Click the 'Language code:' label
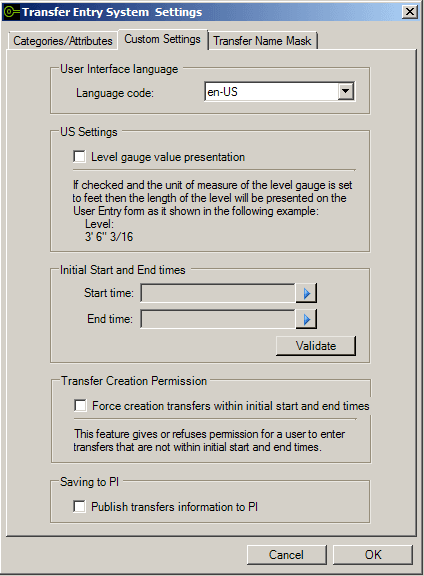Image resolution: width=424 pixels, height=576 pixels. pyautogui.click(x=115, y=93)
